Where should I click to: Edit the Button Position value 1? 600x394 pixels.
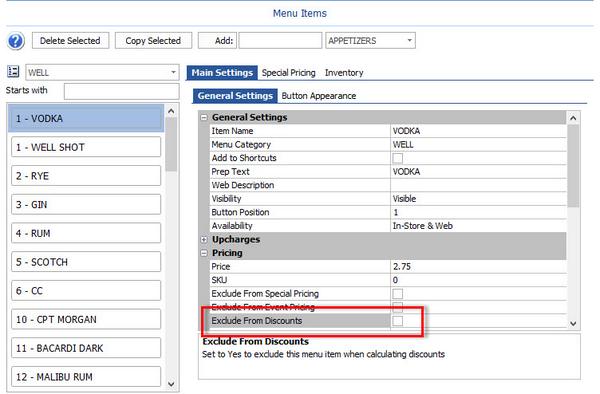pyautogui.click(x=478, y=212)
